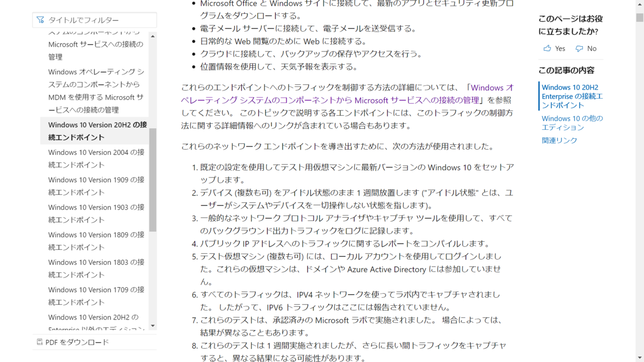Click the thumbs-down No icon
This screenshot has height=362, width=644.
coord(579,49)
